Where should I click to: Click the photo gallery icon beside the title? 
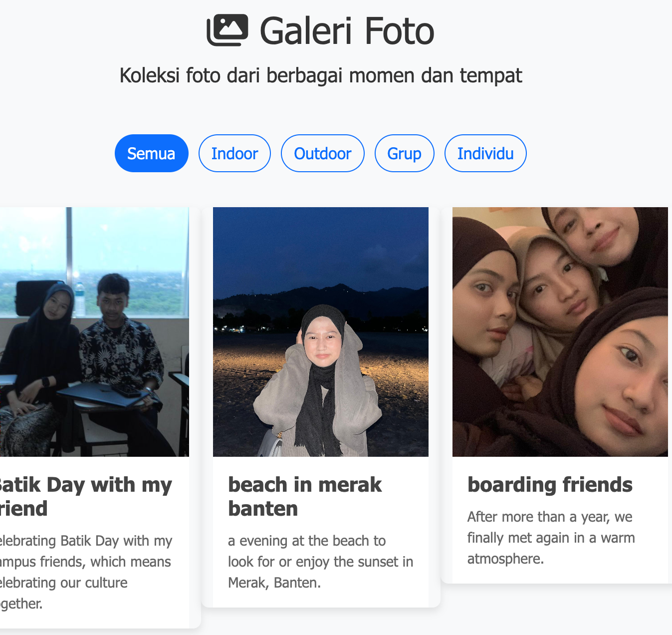click(x=227, y=30)
